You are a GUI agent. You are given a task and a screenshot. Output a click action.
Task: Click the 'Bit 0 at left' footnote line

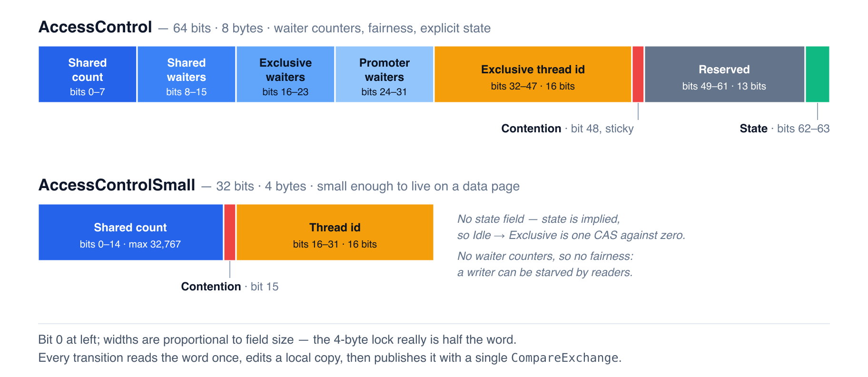coord(277,339)
